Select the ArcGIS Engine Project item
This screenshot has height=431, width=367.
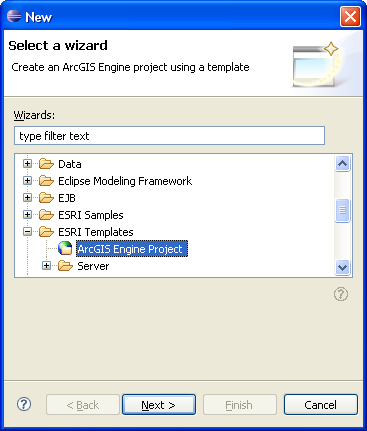click(x=132, y=249)
